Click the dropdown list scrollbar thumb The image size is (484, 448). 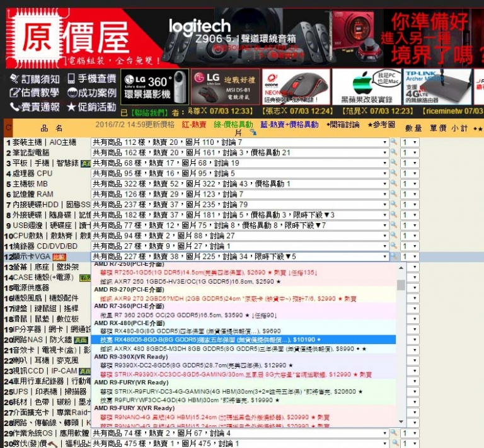(401, 285)
